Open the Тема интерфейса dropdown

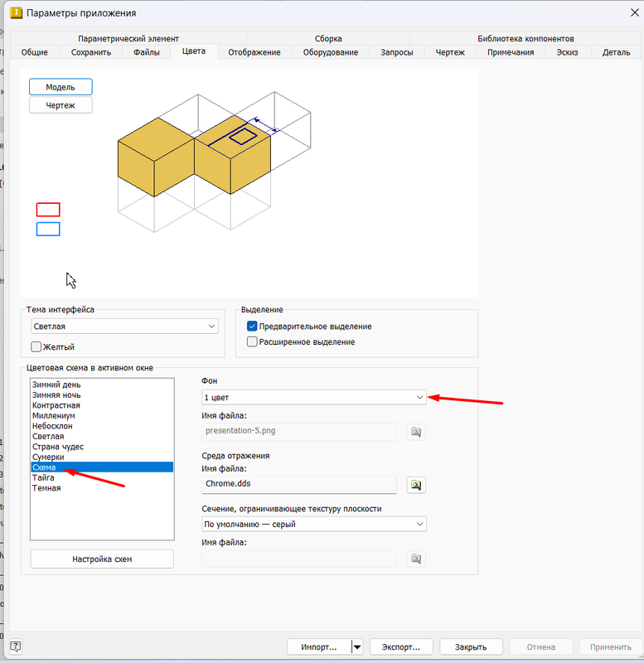pyautogui.click(x=125, y=327)
